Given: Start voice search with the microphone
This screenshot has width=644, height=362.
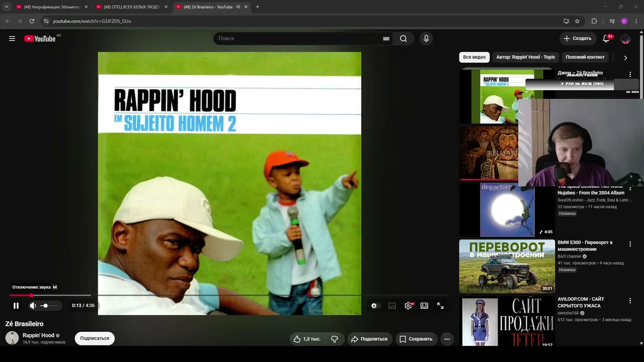Looking at the screenshot, I should coord(426,39).
